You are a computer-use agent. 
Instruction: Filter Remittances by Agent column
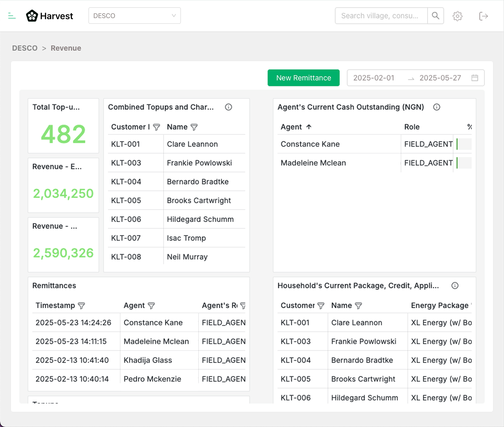point(151,306)
